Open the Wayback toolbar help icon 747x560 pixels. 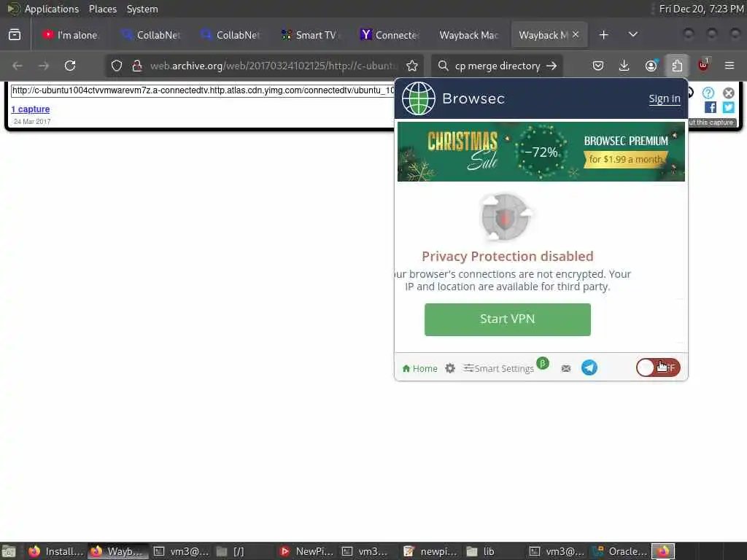click(708, 93)
